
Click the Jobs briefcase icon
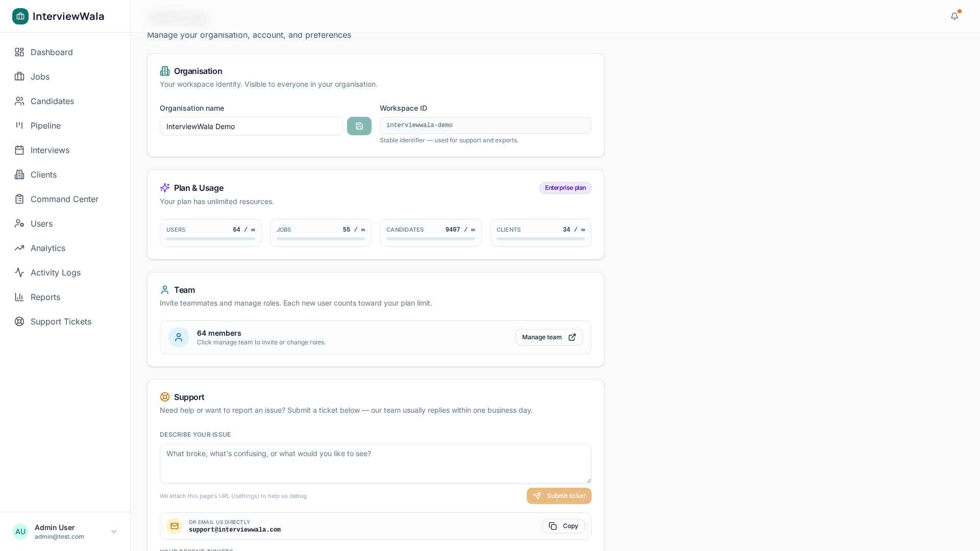(x=19, y=77)
